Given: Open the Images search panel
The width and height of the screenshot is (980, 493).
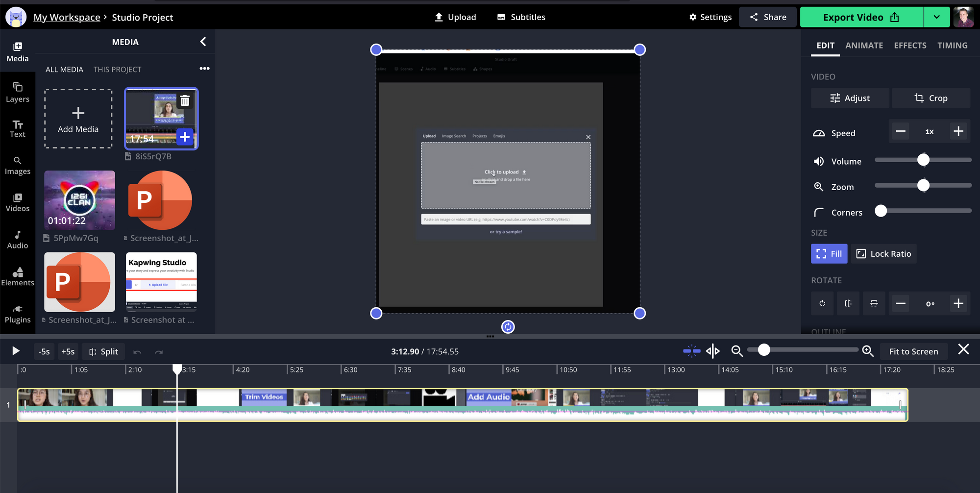Looking at the screenshot, I should pos(18,166).
